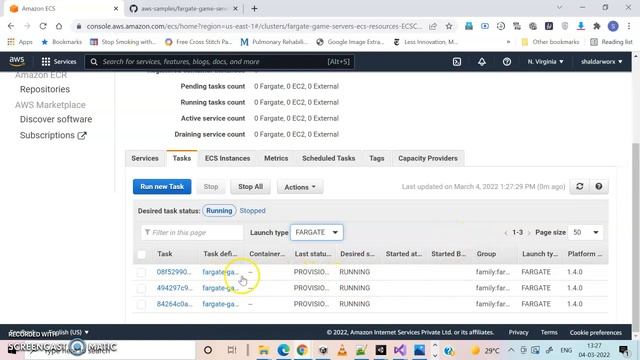The width and height of the screenshot is (640, 360).
Task: Open the Page size dropdown
Action: click(585, 232)
